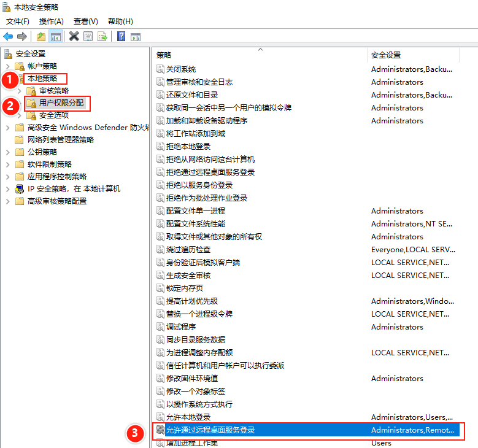Image resolution: width=478 pixels, height=448 pixels.
Task: Click the policy icon beside 关闭系统
Action: tap(160, 69)
